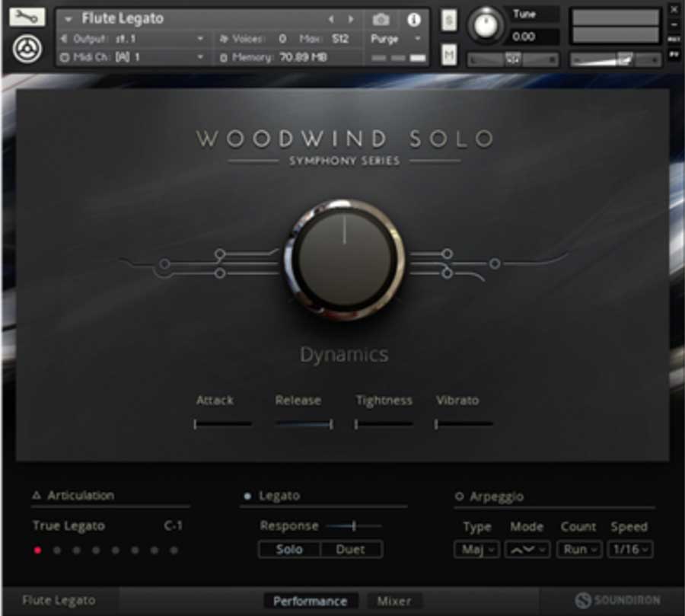Select the first red articulation slot dot
The width and height of the screenshot is (685, 616).
click(37, 551)
